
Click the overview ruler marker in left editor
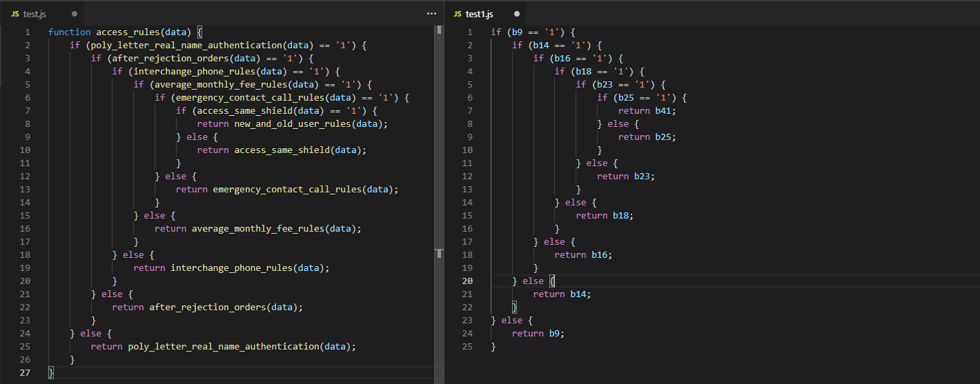439,253
